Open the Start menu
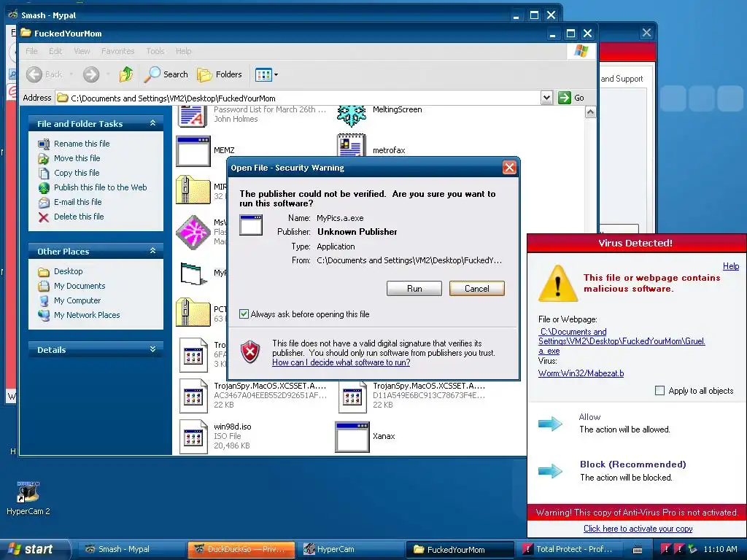Viewport: 747px width, 560px height. point(35,549)
